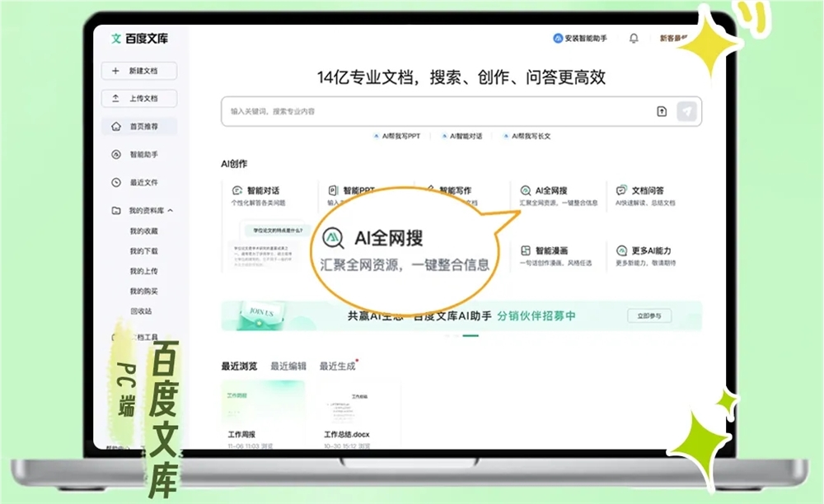Click the AI帮我写PPT shortcut chip
The width and height of the screenshot is (824, 504).
coord(396,136)
